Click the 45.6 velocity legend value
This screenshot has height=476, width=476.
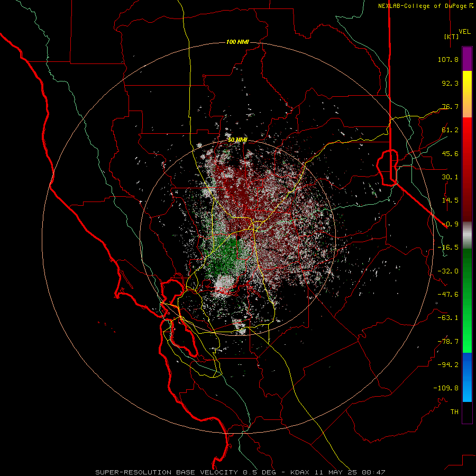coord(450,153)
